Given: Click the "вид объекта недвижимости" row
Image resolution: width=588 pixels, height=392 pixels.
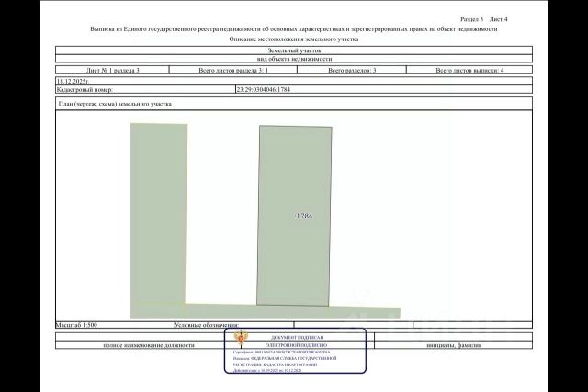Looking at the screenshot, I should click(294, 59).
